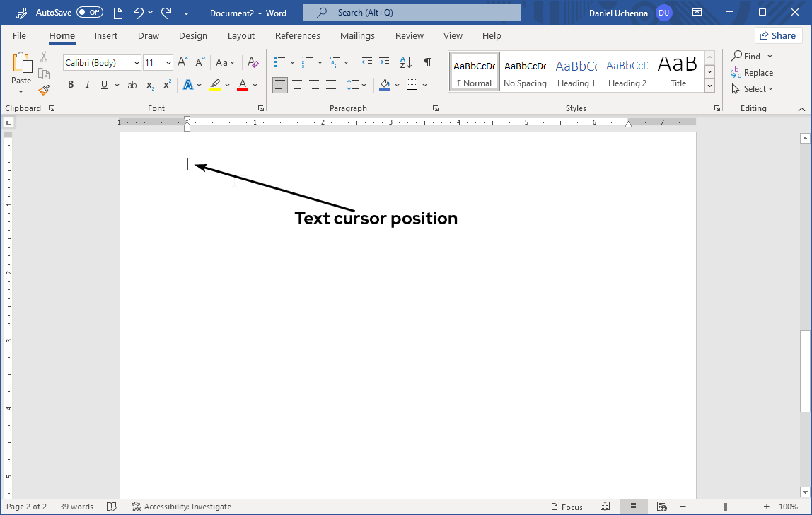Screen dimensions: 812x515
Task: Switch to the References tab
Action: pos(297,36)
